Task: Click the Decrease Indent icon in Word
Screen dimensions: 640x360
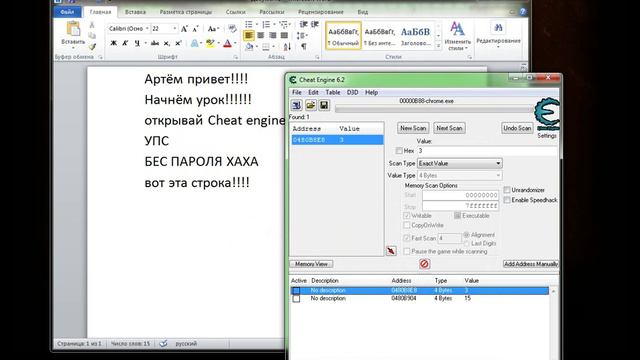Action: (x=303, y=24)
